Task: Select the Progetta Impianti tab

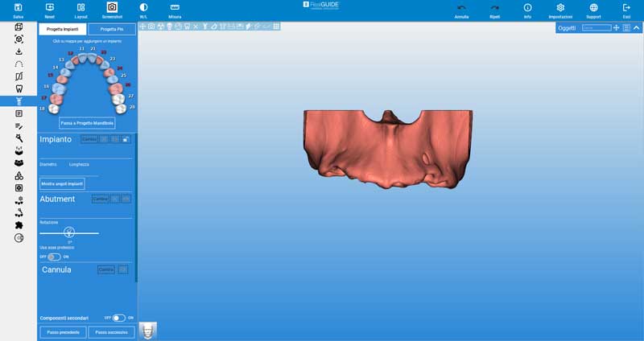Action: pyautogui.click(x=63, y=29)
